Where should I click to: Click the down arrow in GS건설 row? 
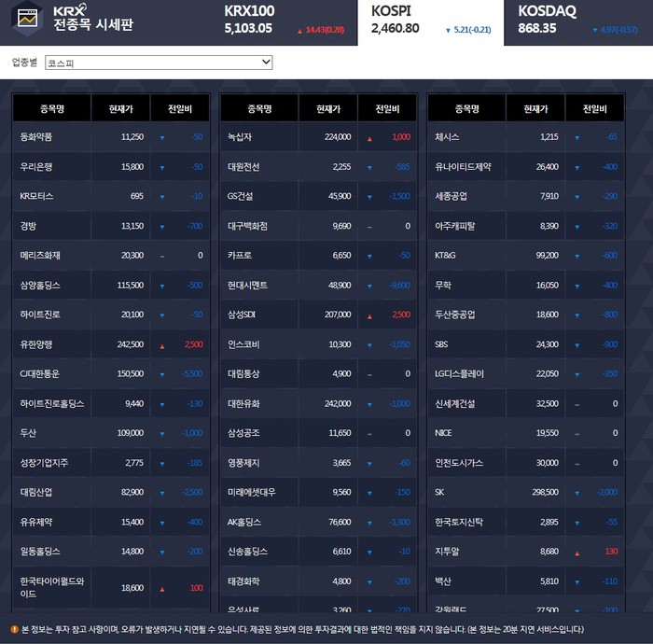pyautogui.click(x=369, y=197)
